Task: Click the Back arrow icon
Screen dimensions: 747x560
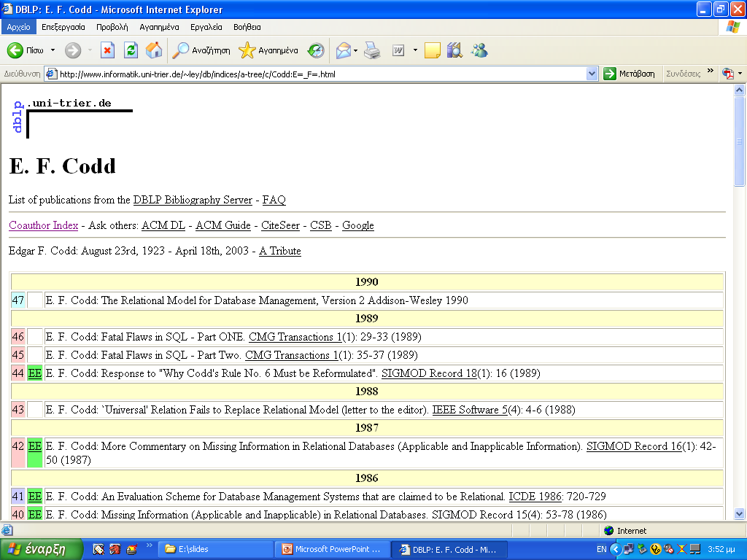Action: (x=15, y=50)
